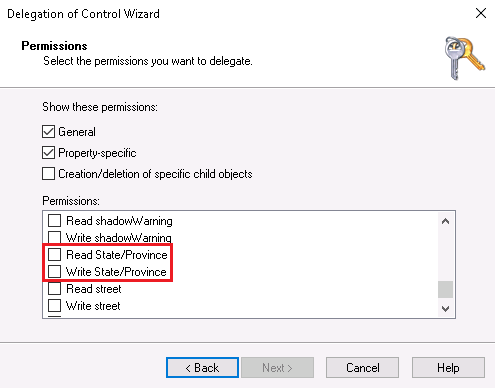Cancel the delegation wizard

(362, 368)
